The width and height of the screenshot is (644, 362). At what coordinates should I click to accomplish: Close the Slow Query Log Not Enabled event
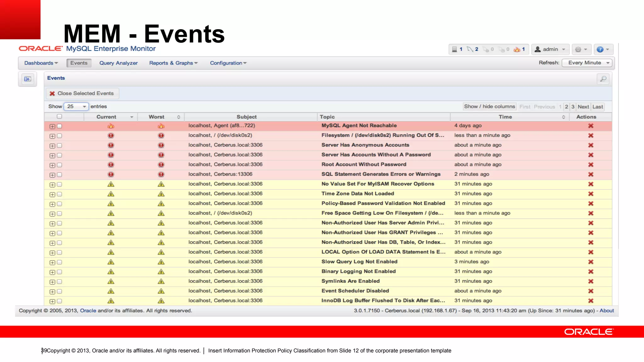[591, 262]
